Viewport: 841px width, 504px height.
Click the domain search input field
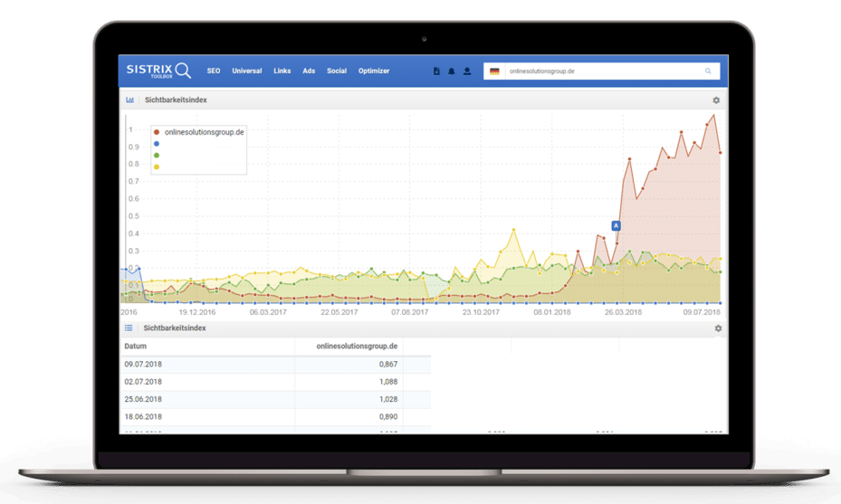pyautogui.click(x=602, y=71)
